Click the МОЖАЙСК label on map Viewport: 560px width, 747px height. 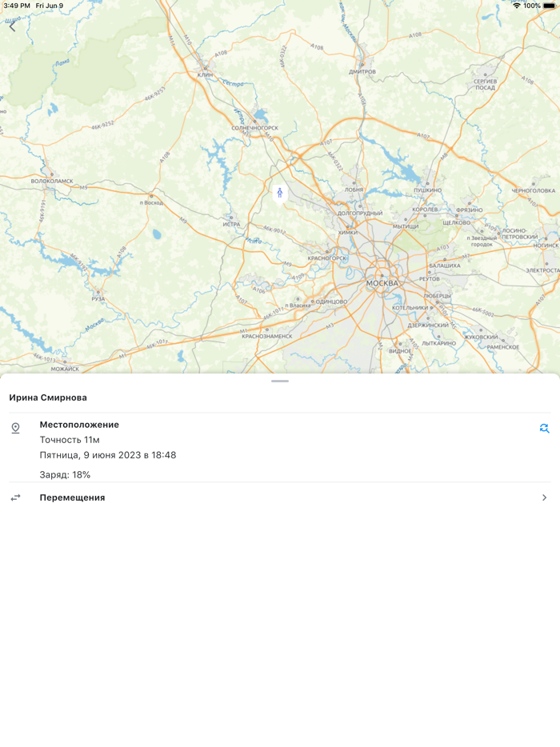[x=65, y=369]
